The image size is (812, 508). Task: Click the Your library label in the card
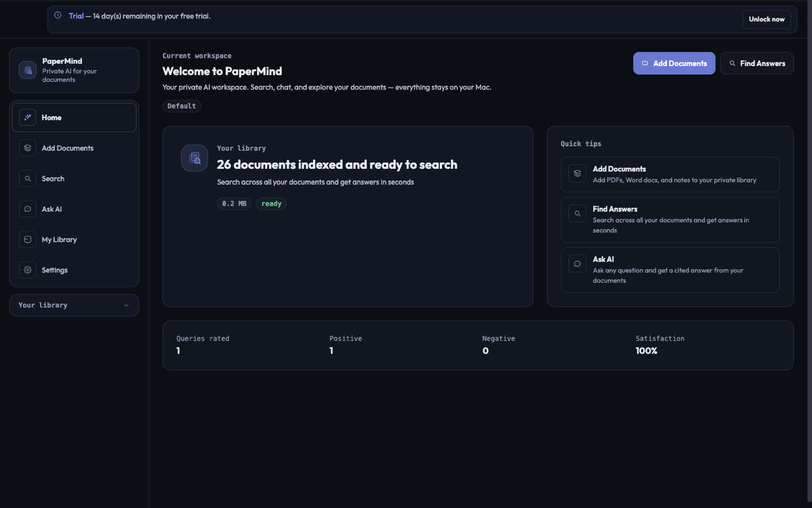(242, 148)
